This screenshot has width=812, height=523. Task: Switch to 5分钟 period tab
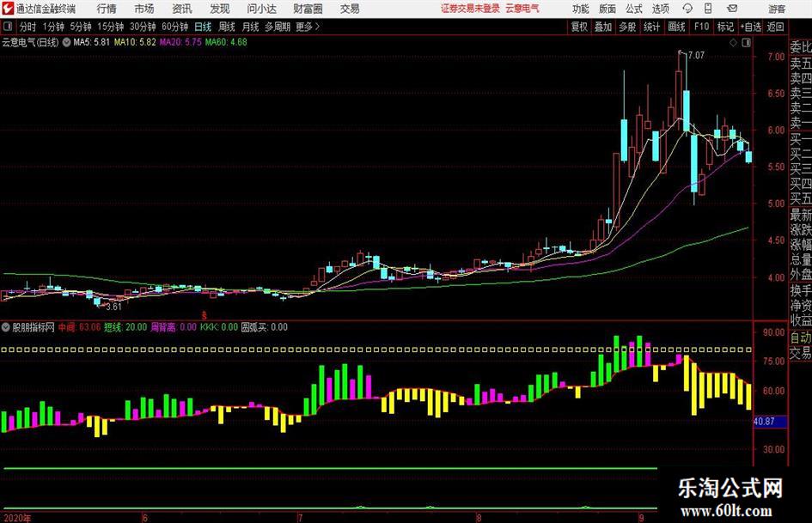(81, 27)
